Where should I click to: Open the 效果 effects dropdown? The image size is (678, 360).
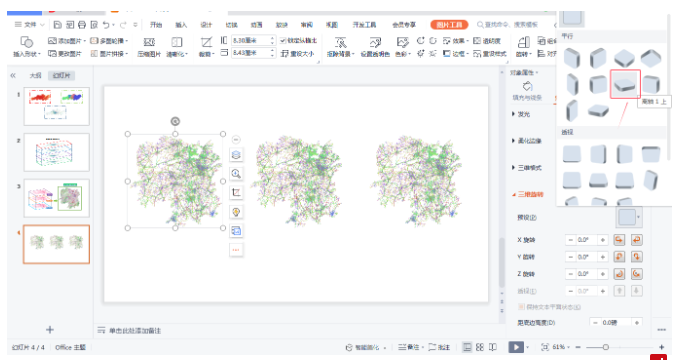(x=456, y=41)
